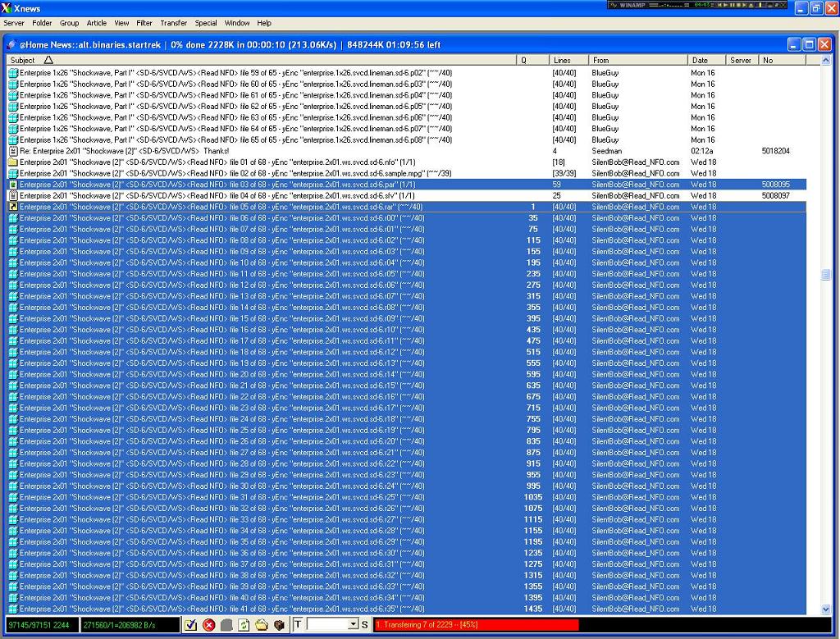Click the scroll down arrow of article list
The image size is (840, 639).
coord(825,609)
